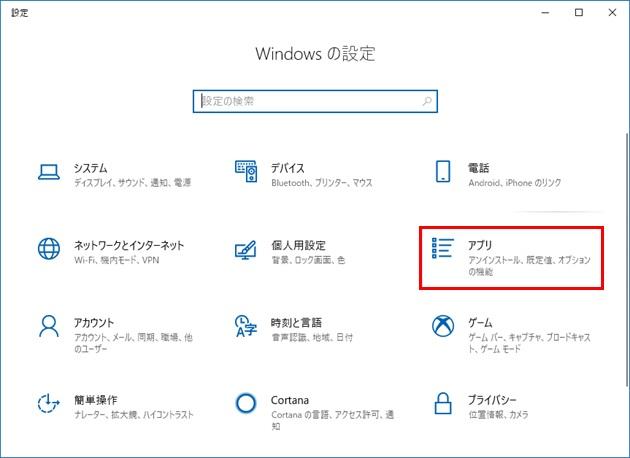
Task: Click the Android、iPhone のリンク description
Action: coord(515,183)
